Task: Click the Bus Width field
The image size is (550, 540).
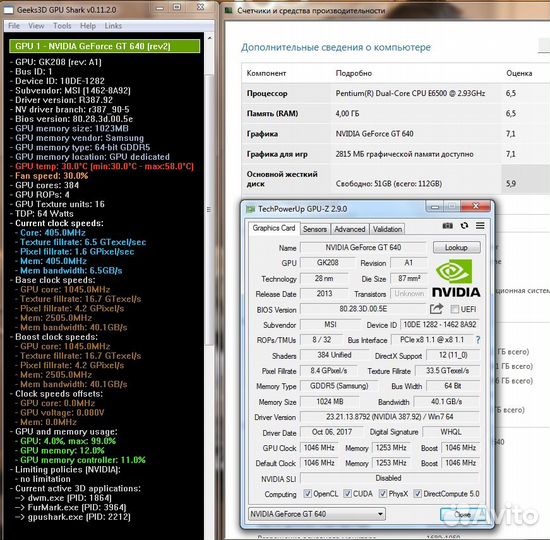Action: coord(453,386)
